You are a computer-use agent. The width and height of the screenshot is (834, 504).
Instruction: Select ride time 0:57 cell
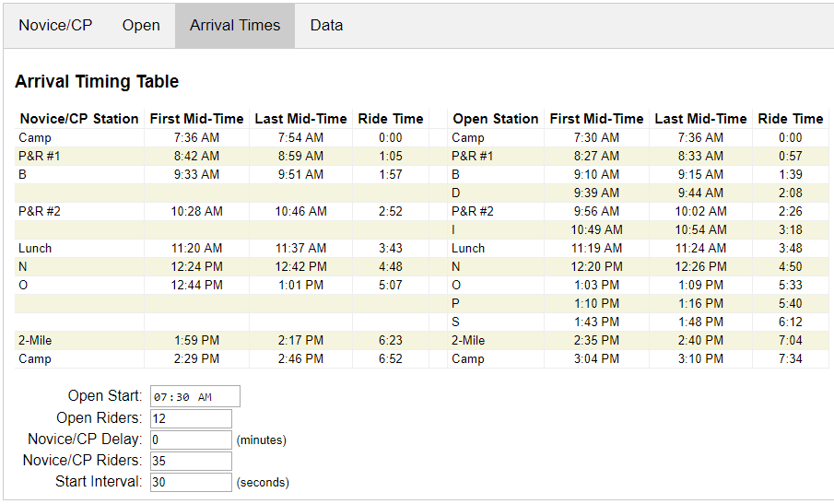tap(791, 157)
